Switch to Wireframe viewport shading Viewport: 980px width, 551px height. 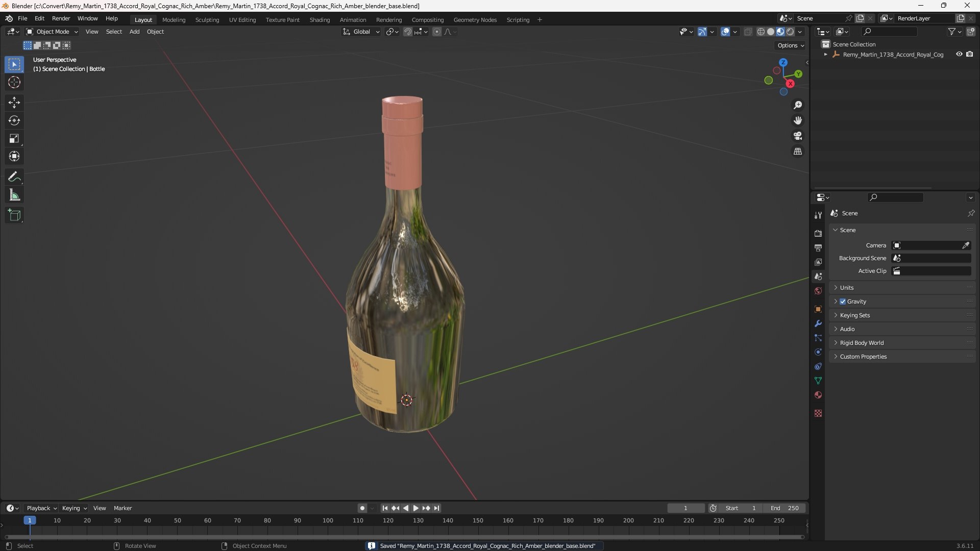click(x=761, y=32)
